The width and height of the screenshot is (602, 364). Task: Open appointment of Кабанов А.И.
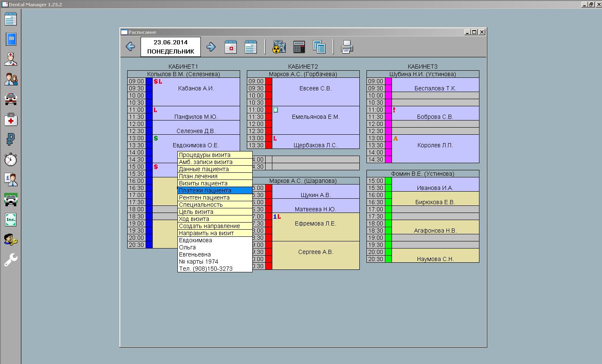pyautogui.click(x=196, y=89)
